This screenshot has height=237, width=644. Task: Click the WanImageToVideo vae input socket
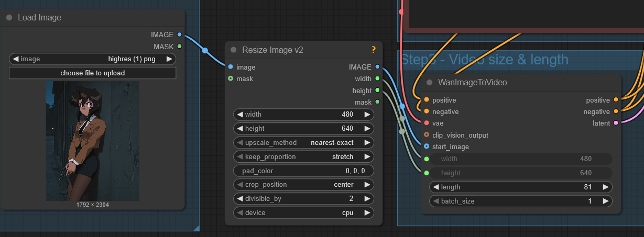click(427, 123)
